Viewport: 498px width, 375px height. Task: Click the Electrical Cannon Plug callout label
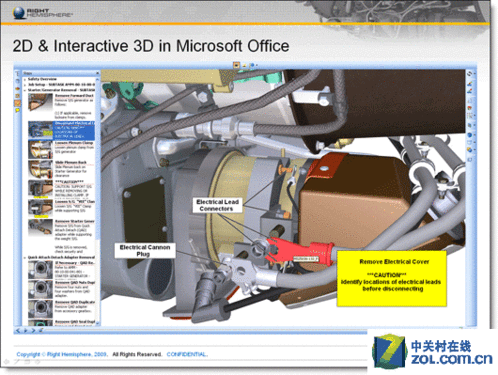[145, 250]
